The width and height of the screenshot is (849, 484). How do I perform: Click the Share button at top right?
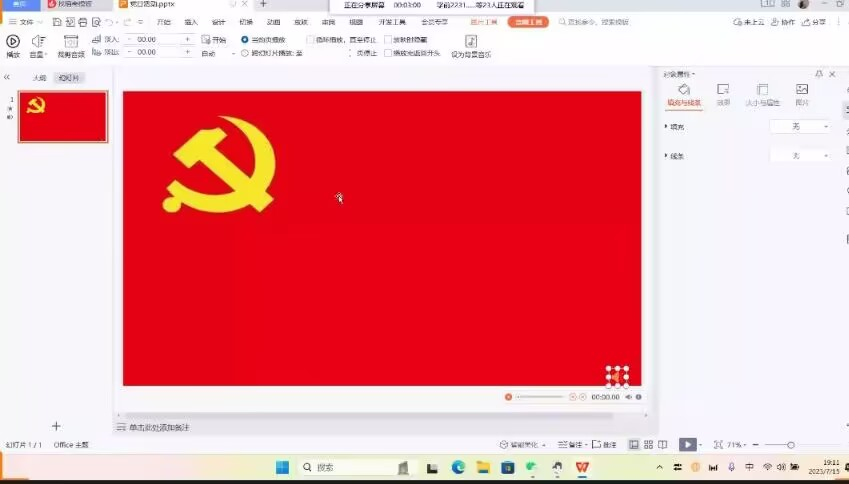(x=814, y=21)
